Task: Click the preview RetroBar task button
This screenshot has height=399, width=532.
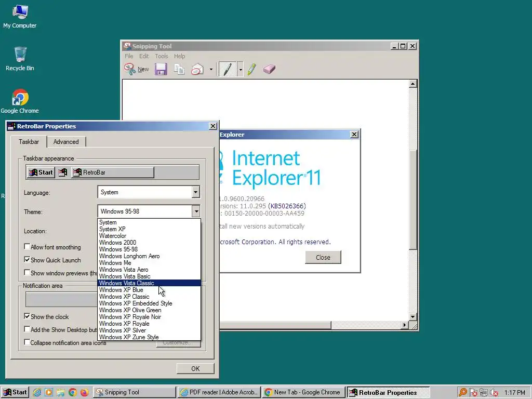Action: [113, 172]
